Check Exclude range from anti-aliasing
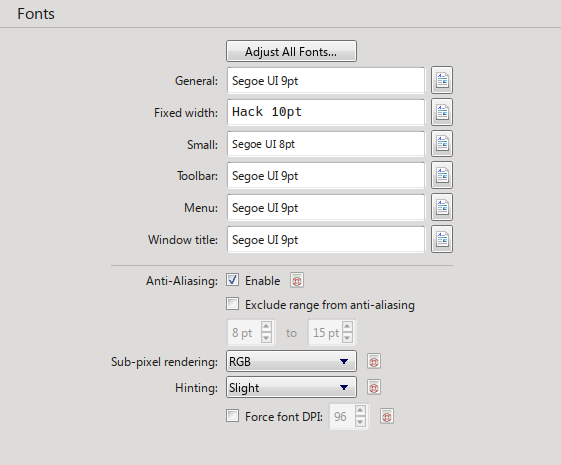 [233, 304]
